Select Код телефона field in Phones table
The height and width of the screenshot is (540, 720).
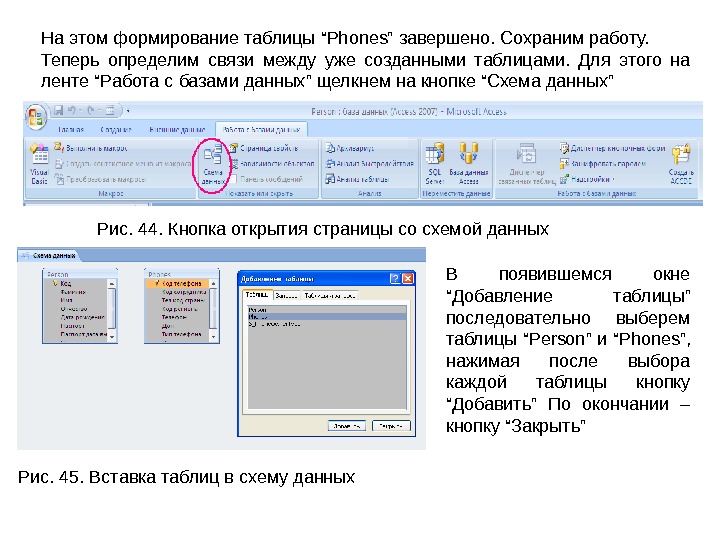coord(177,283)
